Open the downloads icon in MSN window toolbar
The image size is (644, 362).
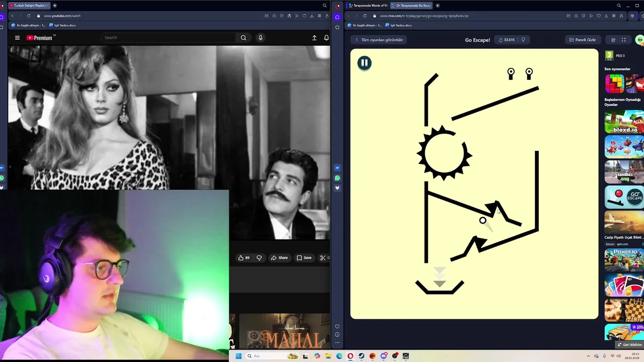pos(607,16)
